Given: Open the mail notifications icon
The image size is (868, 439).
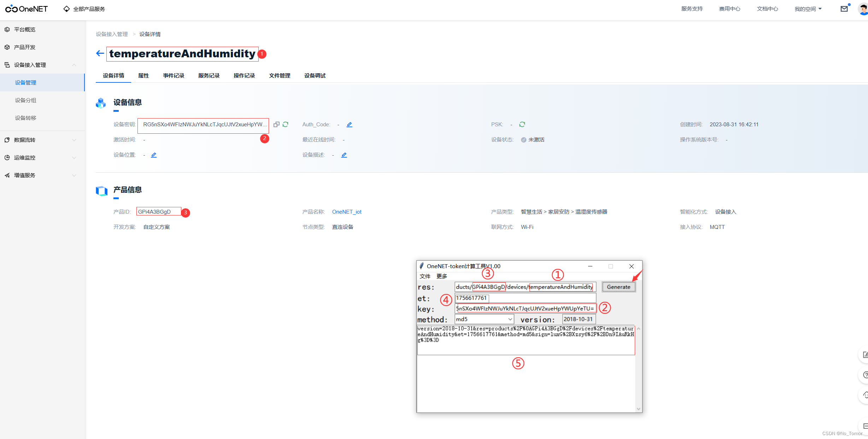Looking at the screenshot, I should click(x=844, y=9).
